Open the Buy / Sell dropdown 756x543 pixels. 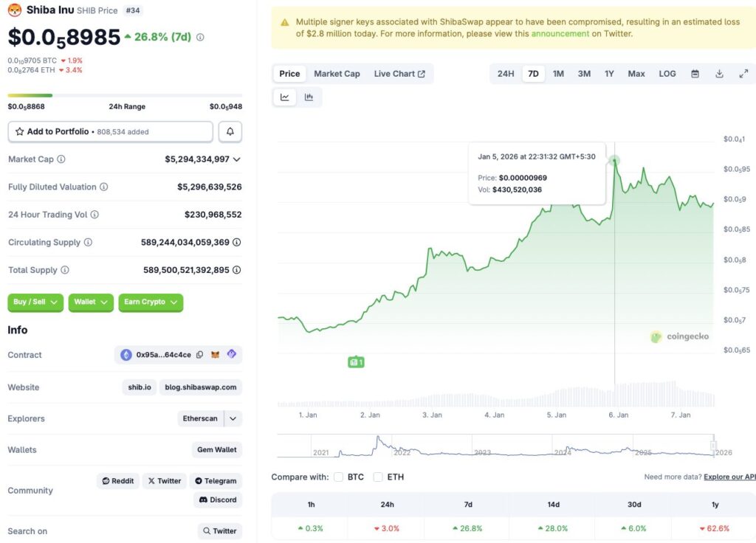(x=35, y=302)
